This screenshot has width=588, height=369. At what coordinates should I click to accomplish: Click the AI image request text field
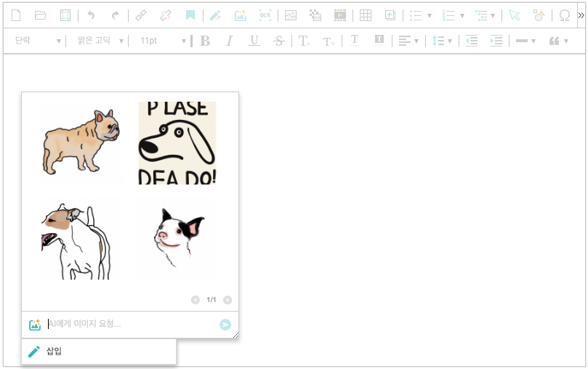click(131, 325)
